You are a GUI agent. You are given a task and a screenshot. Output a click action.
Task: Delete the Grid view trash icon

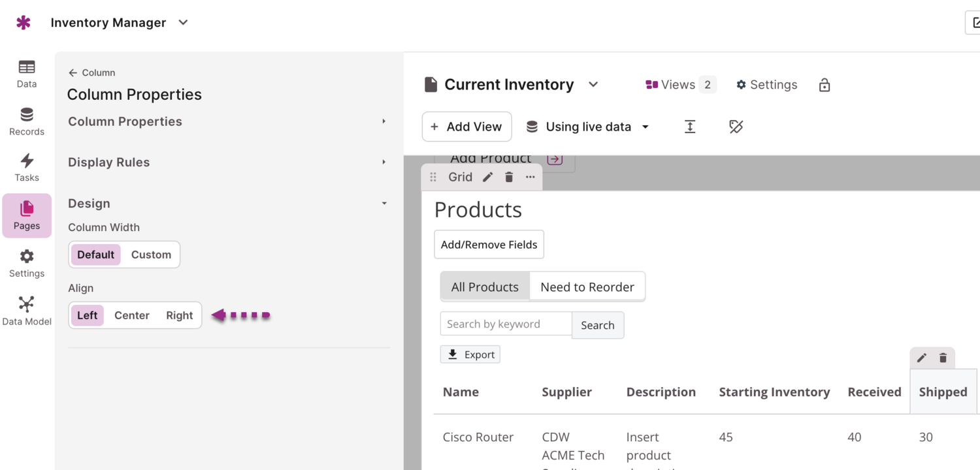coord(509,177)
